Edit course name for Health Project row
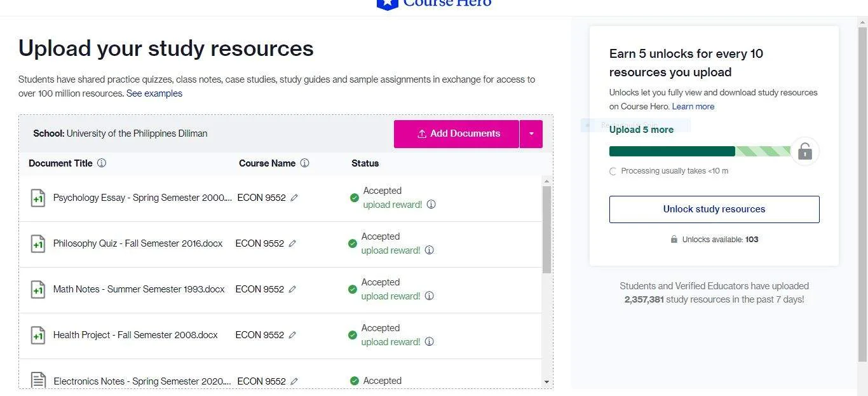 coord(292,335)
